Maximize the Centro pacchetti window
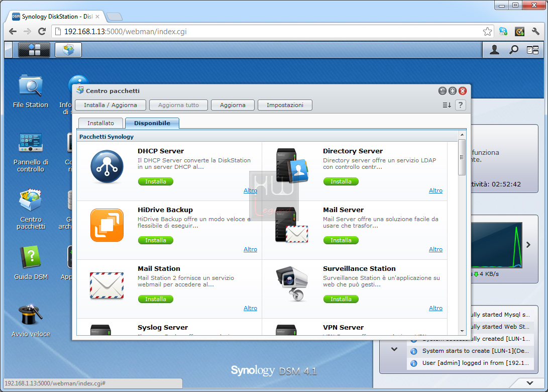Screen dimensions: 548x392 453,91
